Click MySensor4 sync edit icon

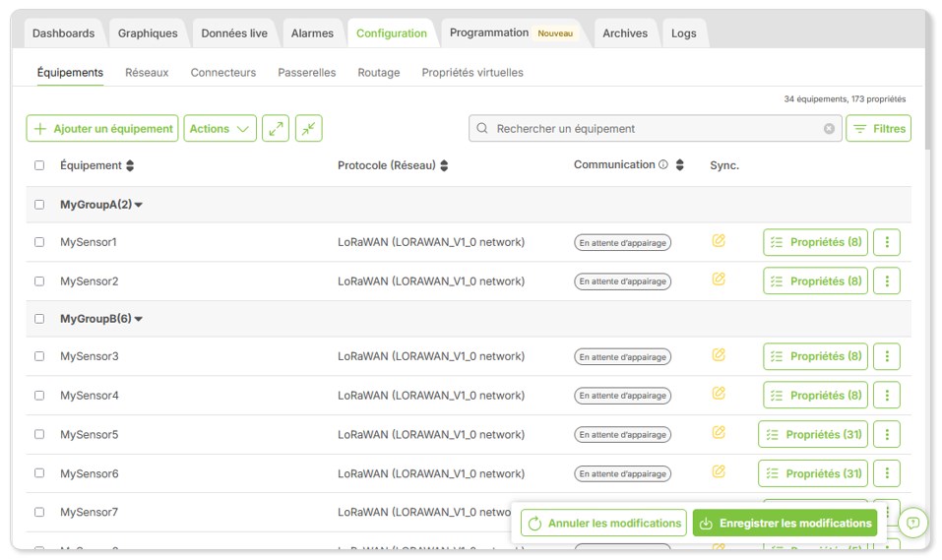coord(719,394)
